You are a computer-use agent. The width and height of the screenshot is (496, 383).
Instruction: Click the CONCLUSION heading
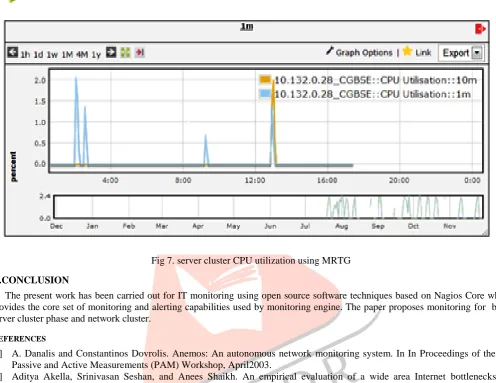coord(35,280)
